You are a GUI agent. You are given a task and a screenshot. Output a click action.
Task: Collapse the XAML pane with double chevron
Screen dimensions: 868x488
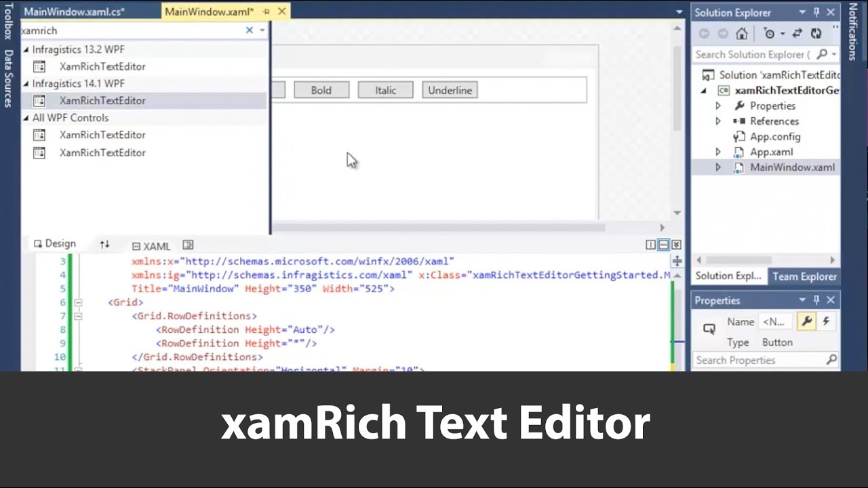tap(676, 245)
